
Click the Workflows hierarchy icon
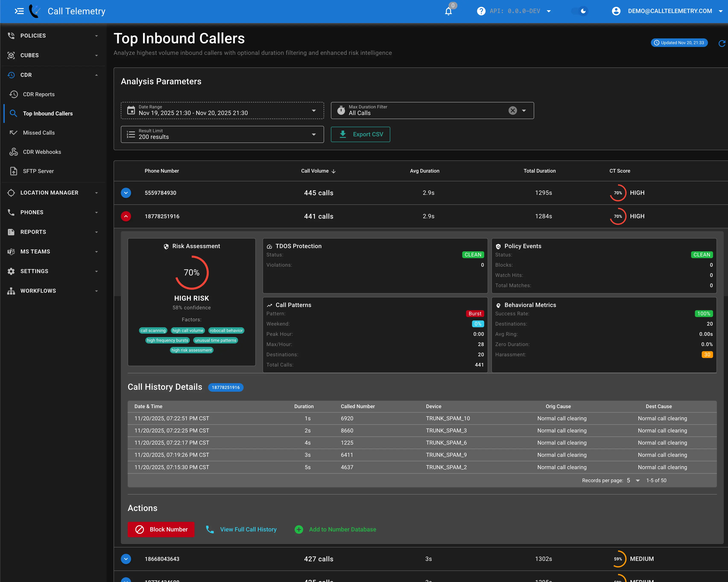pos(11,291)
